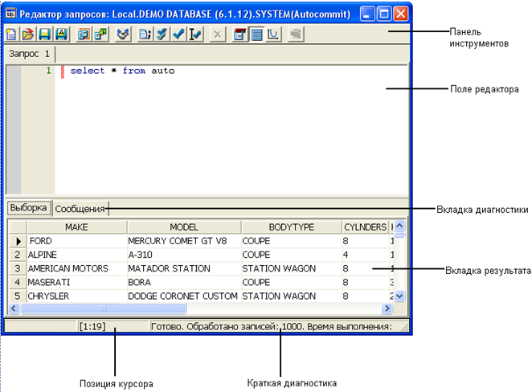The width and height of the screenshot is (532, 392).
Task: Click the down arrow of results vertical scrollbar
Action: click(400, 296)
